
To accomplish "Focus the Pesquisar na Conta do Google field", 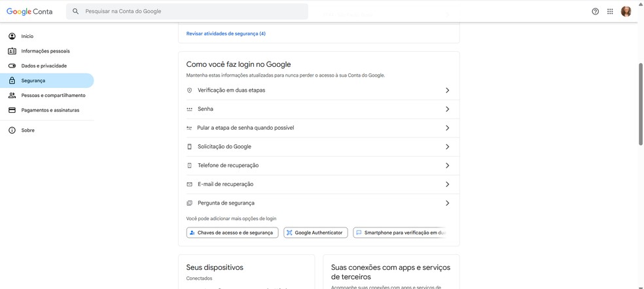I will click(190, 11).
